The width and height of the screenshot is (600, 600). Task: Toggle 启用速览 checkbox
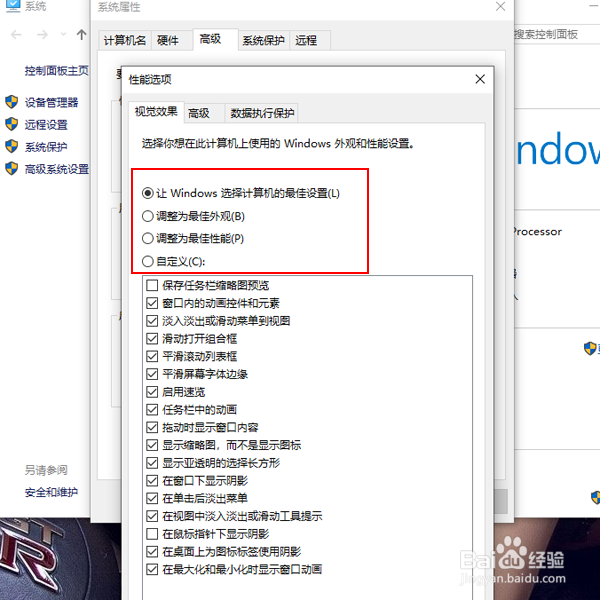click(x=152, y=392)
